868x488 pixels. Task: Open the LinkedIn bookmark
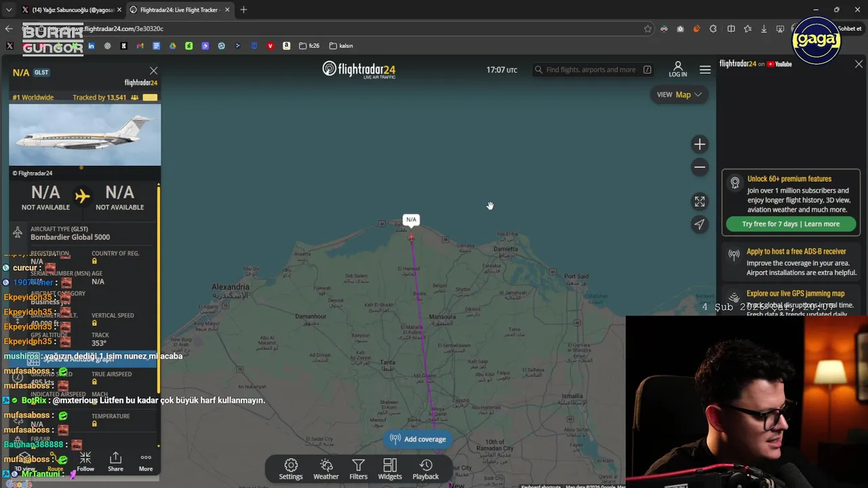coord(91,46)
